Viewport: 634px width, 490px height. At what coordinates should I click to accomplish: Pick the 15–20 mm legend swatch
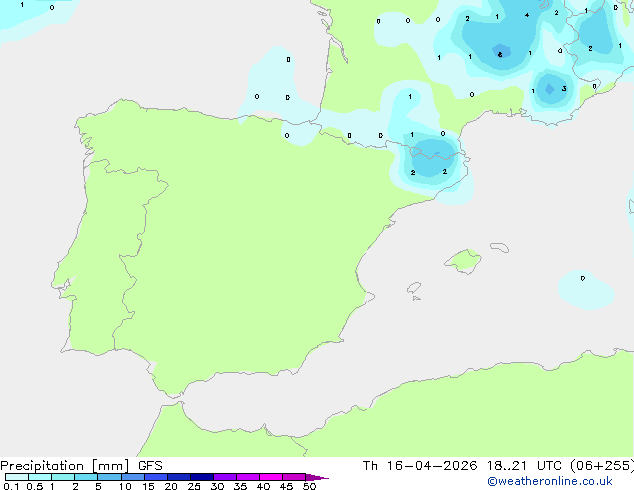click(156, 477)
